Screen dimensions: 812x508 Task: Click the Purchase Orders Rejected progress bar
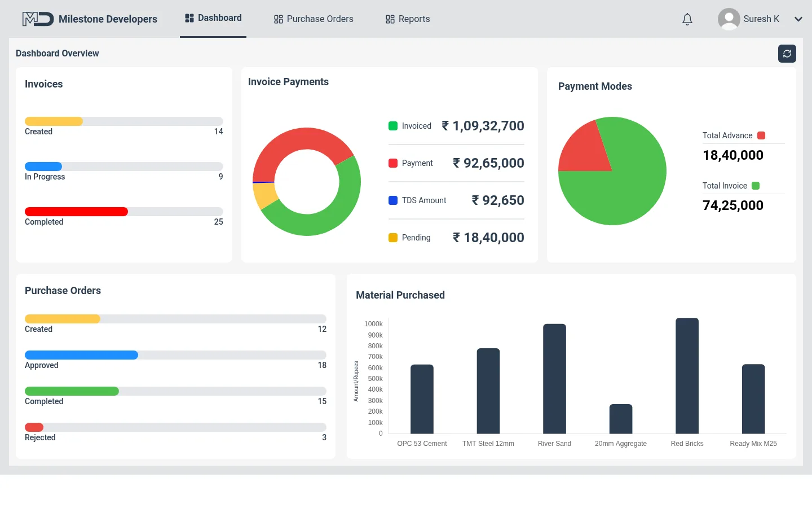pos(175,427)
